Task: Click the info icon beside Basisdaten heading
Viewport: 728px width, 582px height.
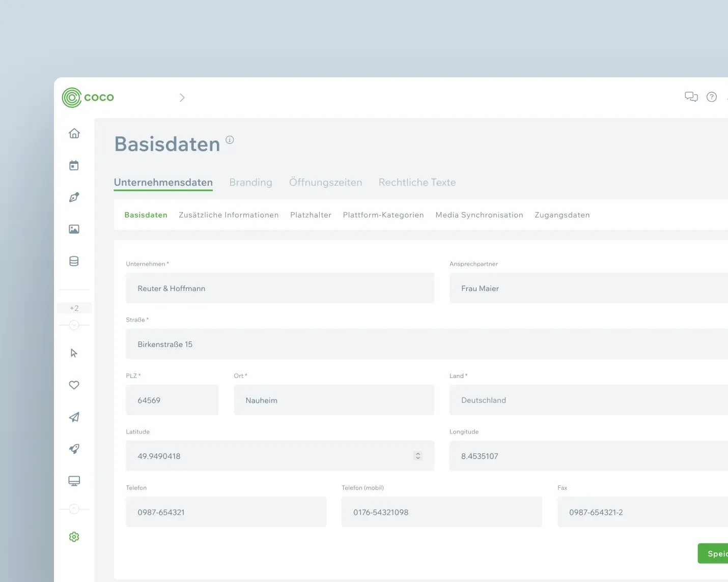Action: tap(230, 140)
